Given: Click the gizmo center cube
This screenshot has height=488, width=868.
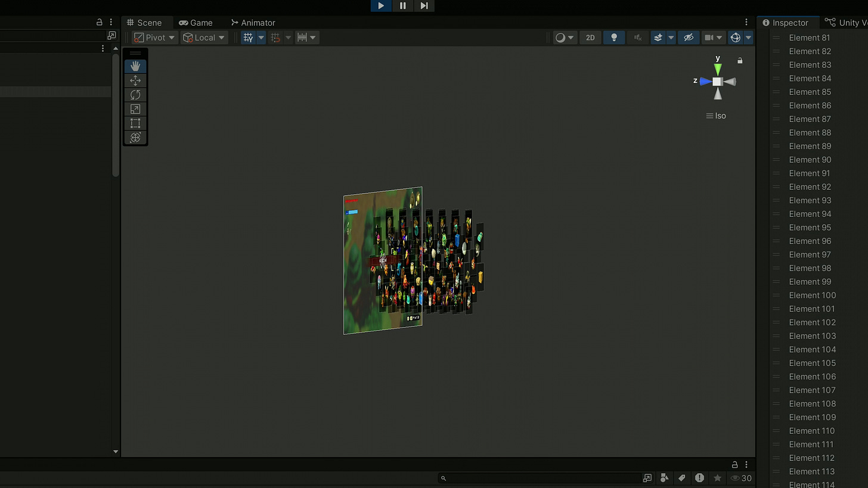Looking at the screenshot, I should 718,82.
